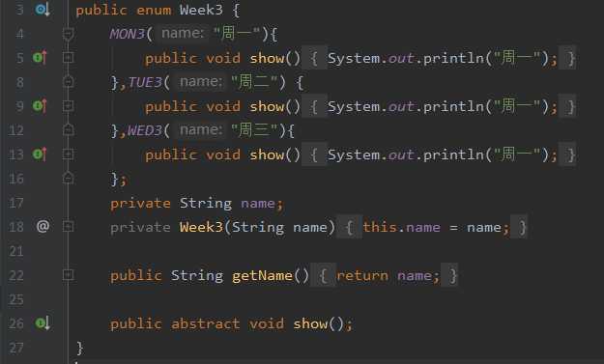Click 'this' keyword in the constructor
Viewport: 604px width, 364px height.
coord(380,227)
